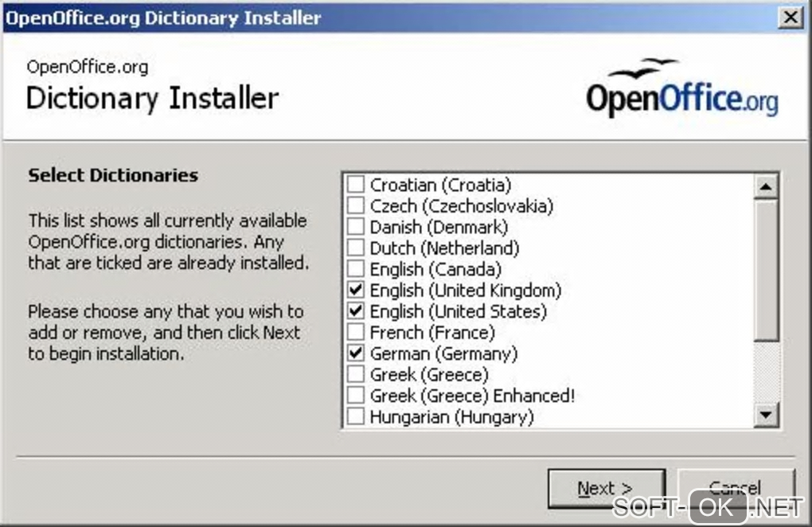Tick the English (Canada) checkbox
The height and width of the screenshot is (527, 812).
[356, 268]
